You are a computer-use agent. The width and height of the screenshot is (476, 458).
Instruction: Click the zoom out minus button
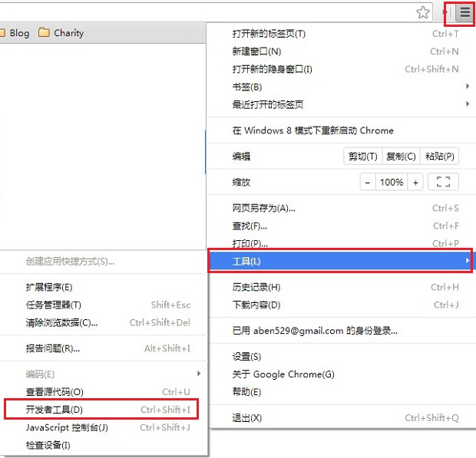tap(368, 183)
